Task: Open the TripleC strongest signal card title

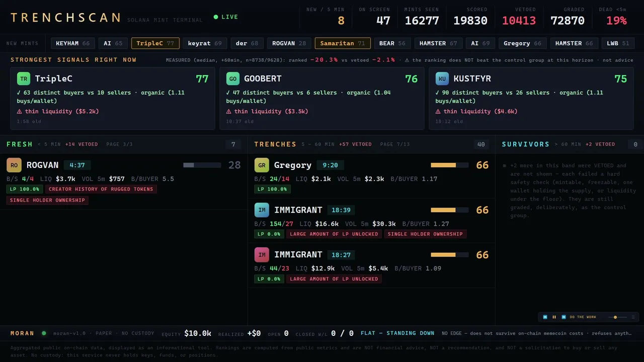Action: [x=54, y=79]
